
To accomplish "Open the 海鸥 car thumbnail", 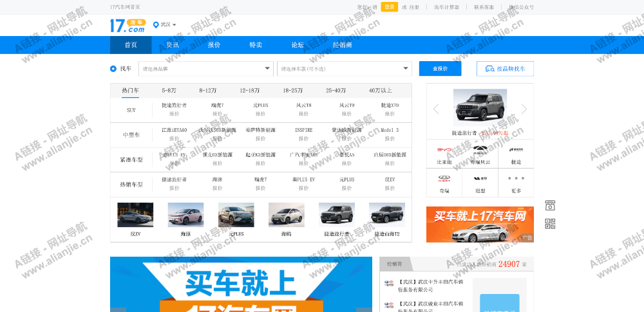I will click(x=287, y=215).
